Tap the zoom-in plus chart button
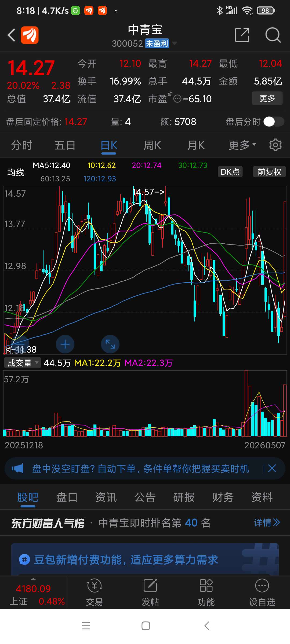 pos(65,344)
